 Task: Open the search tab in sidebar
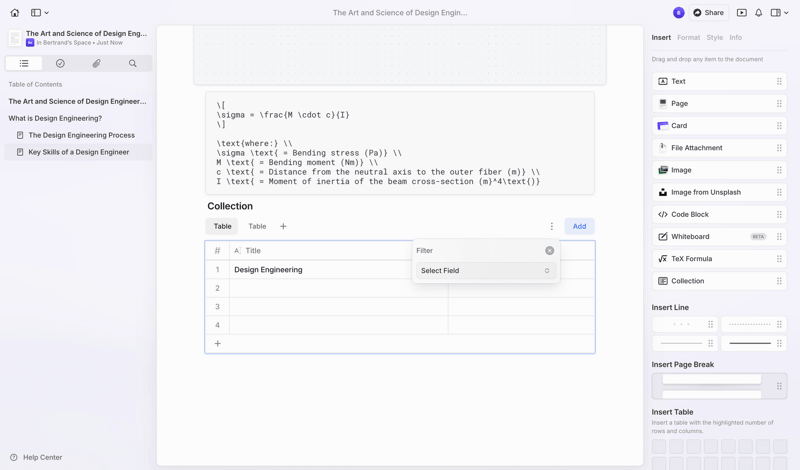point(132,63)
